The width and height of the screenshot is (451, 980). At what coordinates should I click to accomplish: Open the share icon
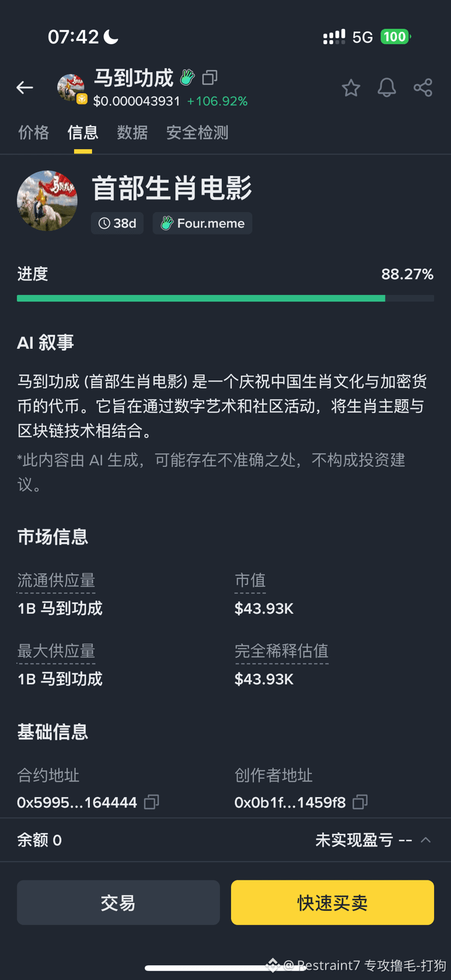click(x=423, y=88)
